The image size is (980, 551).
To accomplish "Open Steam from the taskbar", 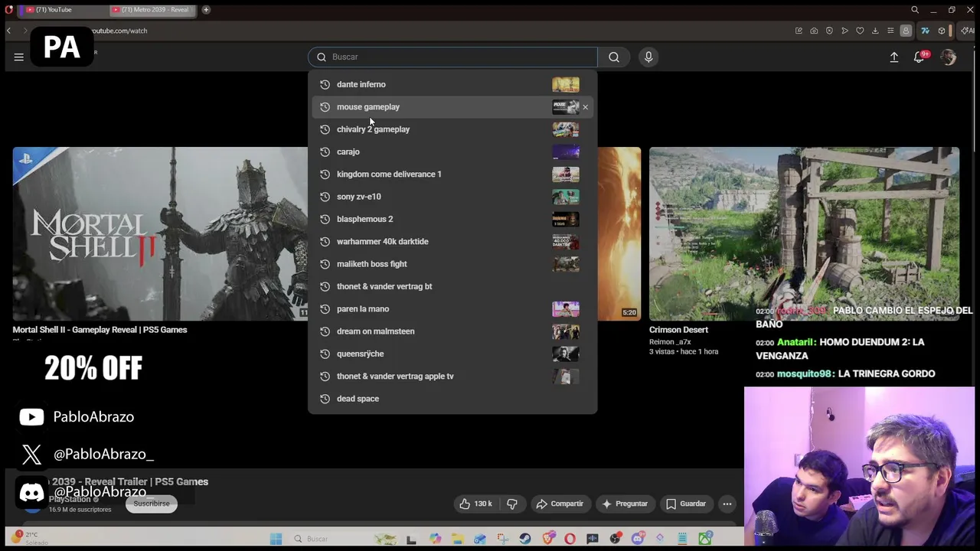I will point(524,539).
